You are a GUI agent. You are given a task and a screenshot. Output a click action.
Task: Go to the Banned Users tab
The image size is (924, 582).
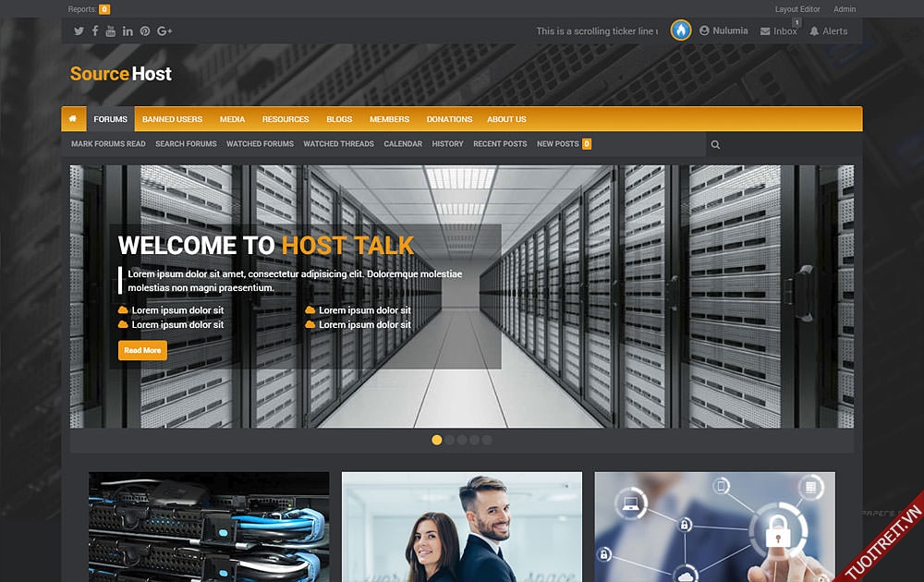(172, 119)
